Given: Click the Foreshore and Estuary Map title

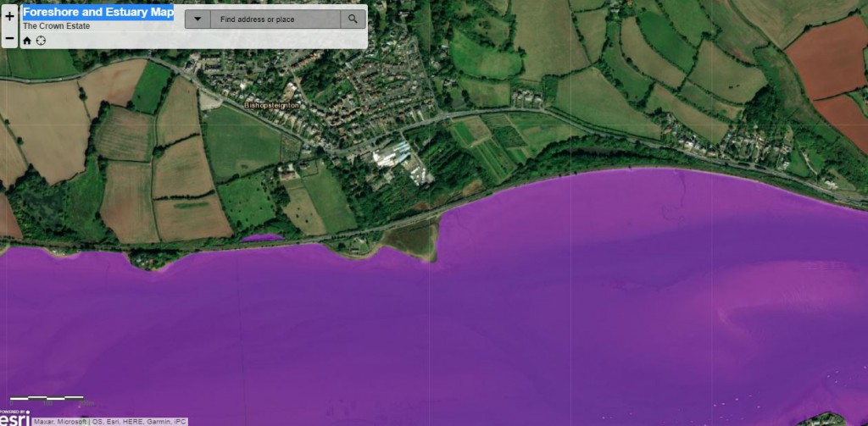Looking at the screenshot, I should point(97,12).
